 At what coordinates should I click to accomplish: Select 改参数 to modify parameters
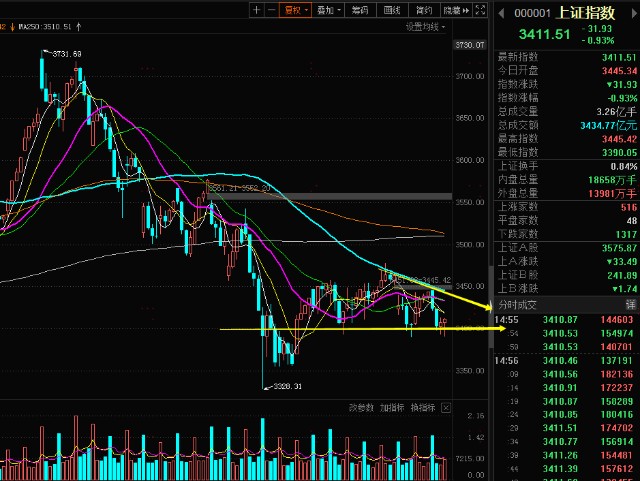click(x=361, y=407)
